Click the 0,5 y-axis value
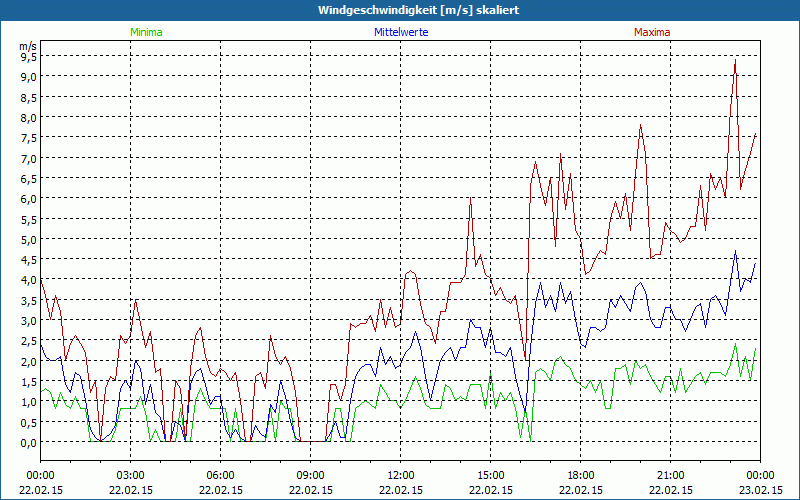The height and width of the screenshot is (500, 800). (28, 422)
